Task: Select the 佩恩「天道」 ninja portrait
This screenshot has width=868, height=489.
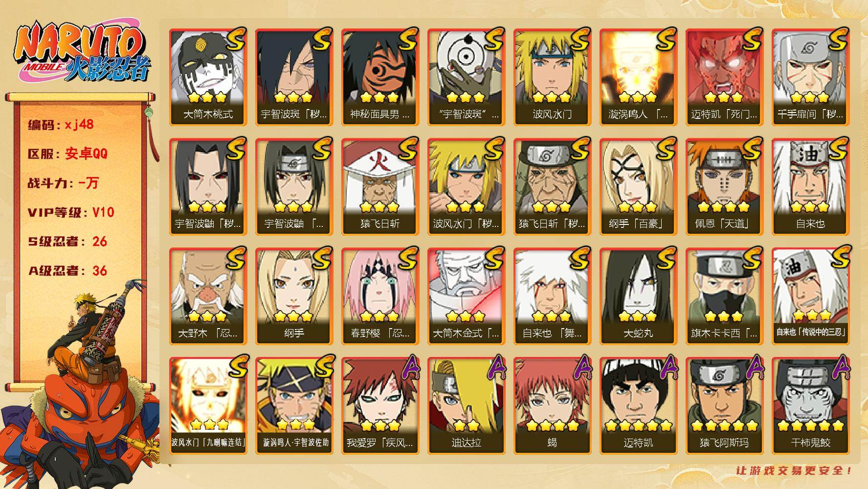Action: click(x=724, y=187)
